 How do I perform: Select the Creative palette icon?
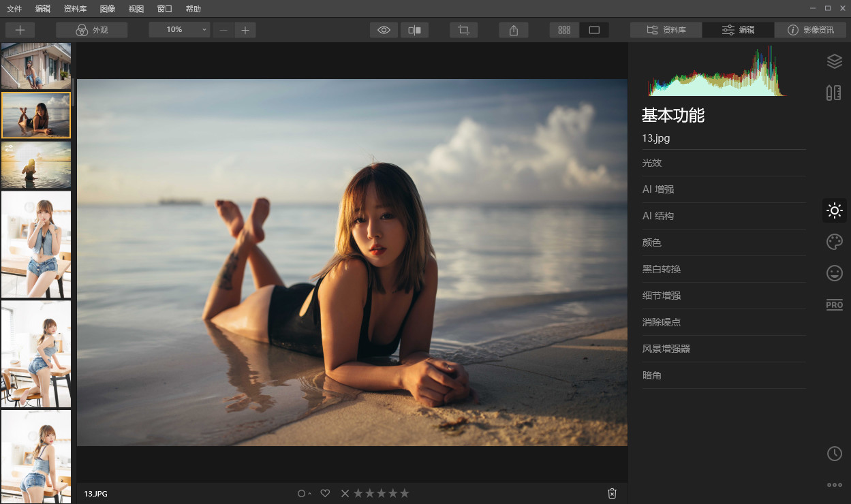[x=834, y=242]
